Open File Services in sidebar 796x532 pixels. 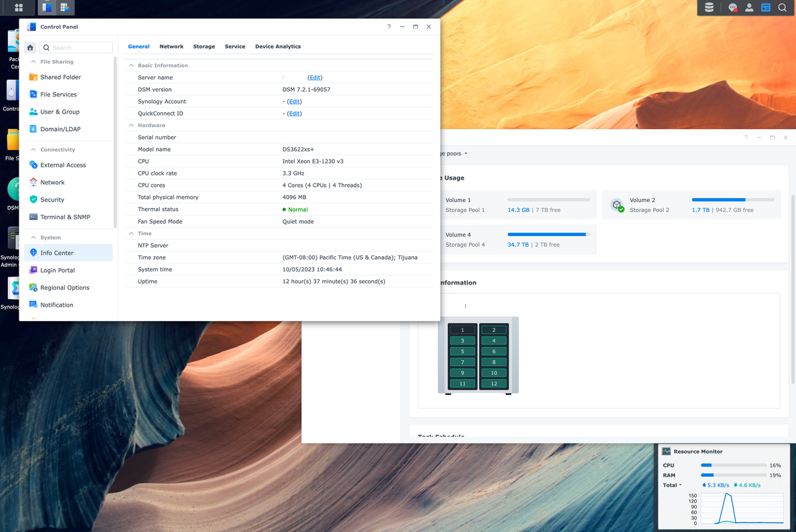click(69, 94)
